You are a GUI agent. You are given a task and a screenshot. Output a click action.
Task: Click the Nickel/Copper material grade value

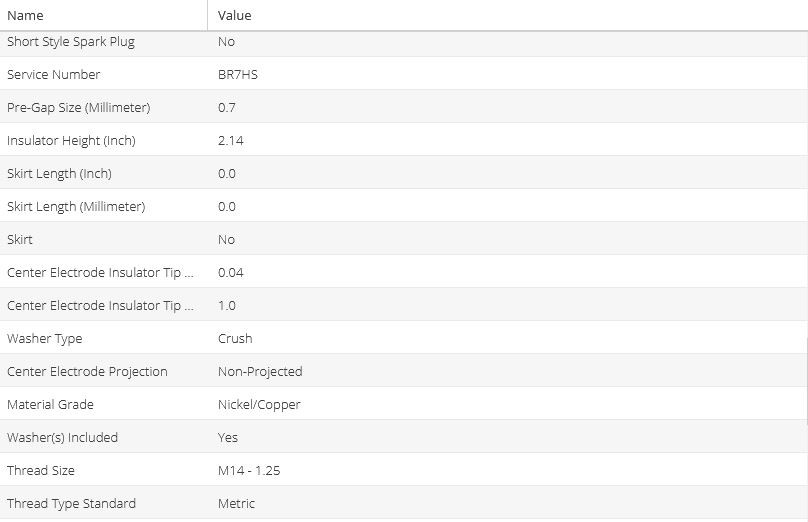259,405
